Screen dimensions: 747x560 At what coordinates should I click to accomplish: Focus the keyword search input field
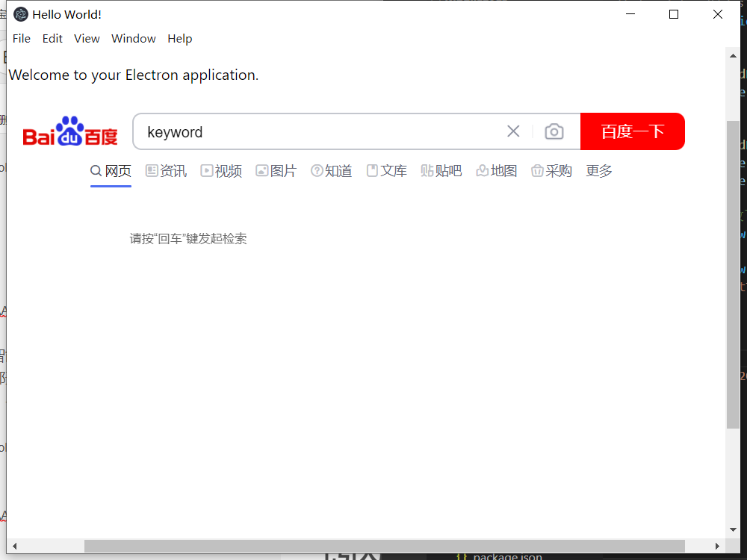pyautogui.click(x=319, y=132)
